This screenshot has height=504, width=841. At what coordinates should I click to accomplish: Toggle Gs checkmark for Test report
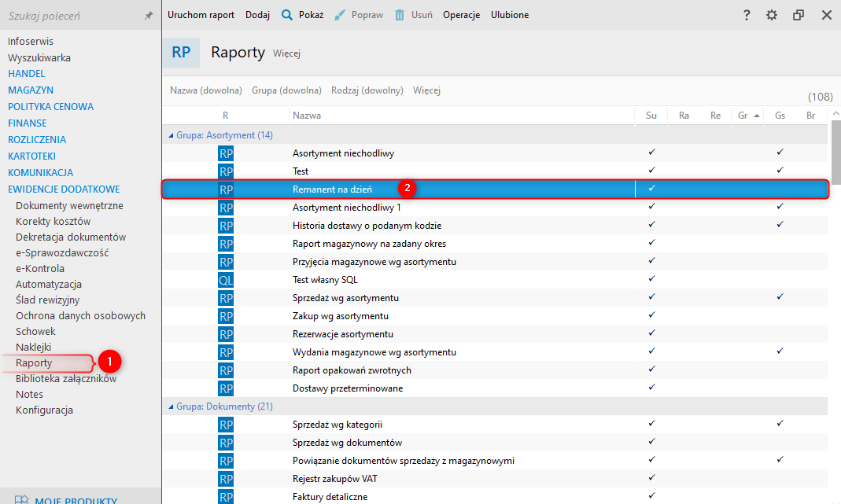click(780, 170)
